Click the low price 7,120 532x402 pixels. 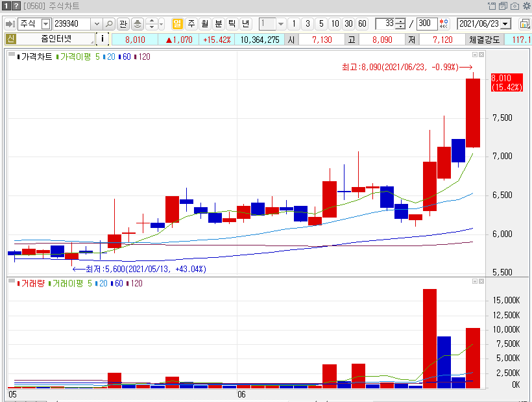pos(442,40)
